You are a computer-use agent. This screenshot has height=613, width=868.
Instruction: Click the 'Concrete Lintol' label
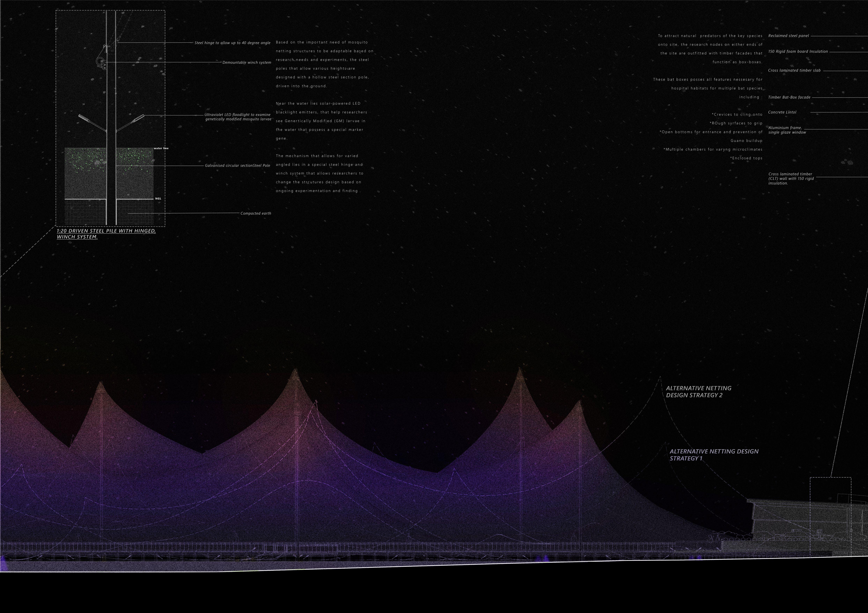point(782,112)
